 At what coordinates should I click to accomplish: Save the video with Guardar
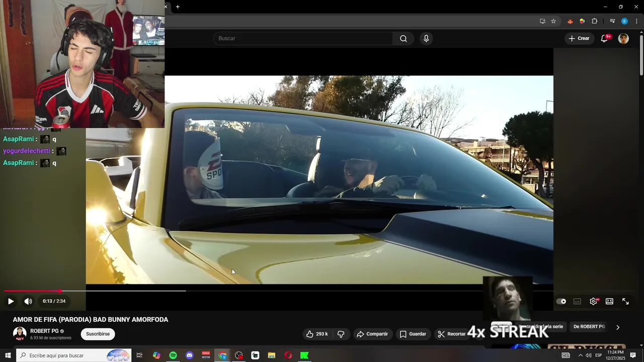413,334
